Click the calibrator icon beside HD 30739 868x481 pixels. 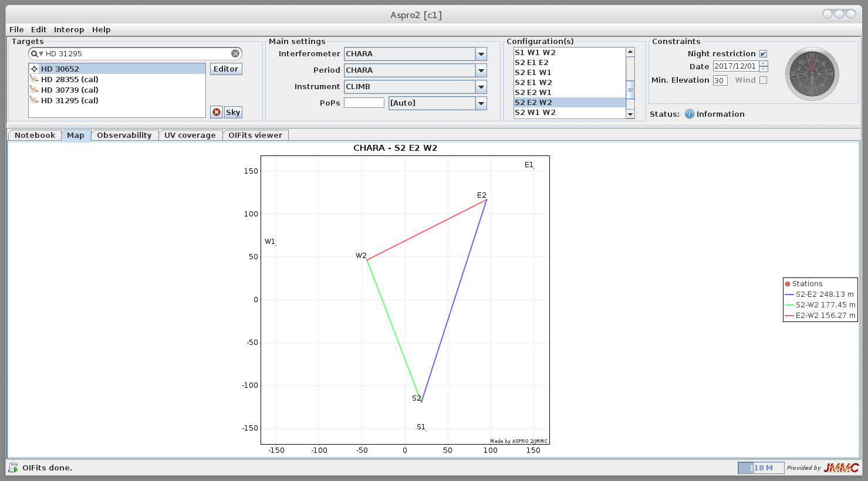tap(35, 90)
